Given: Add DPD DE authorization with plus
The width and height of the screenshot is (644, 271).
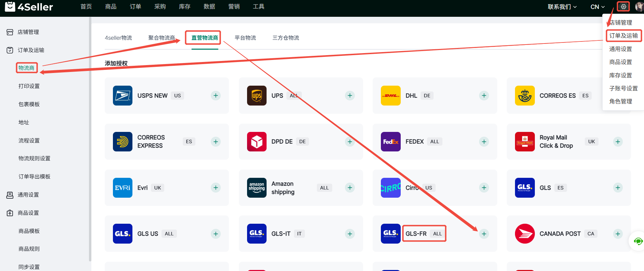Looking at the screenshot, I should pos(350,141).
